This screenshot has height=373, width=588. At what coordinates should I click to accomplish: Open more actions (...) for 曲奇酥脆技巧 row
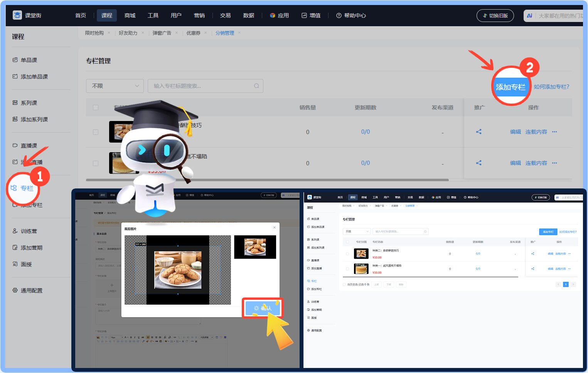point(554,132)
